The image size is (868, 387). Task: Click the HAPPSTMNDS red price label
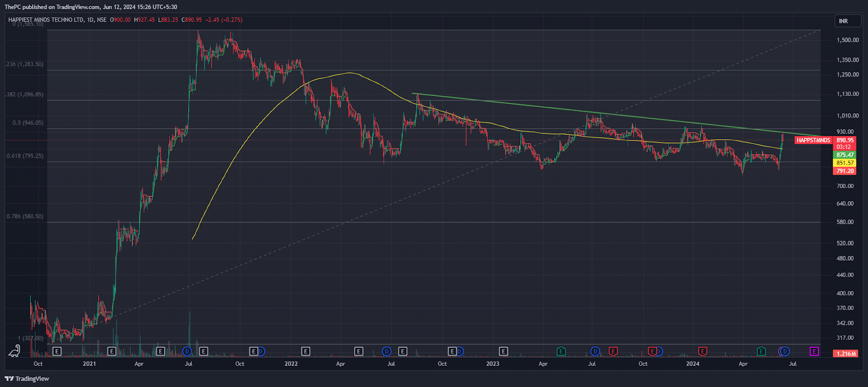[813, 140]
